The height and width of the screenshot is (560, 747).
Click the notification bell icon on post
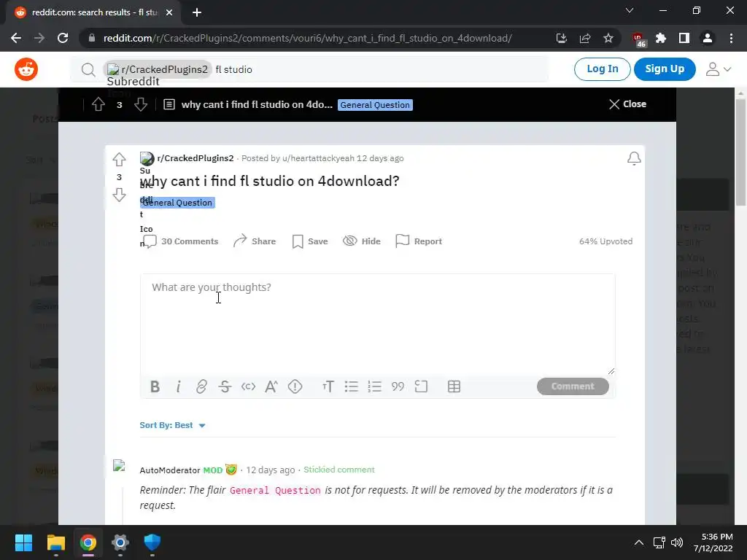[x=634, y=158]
